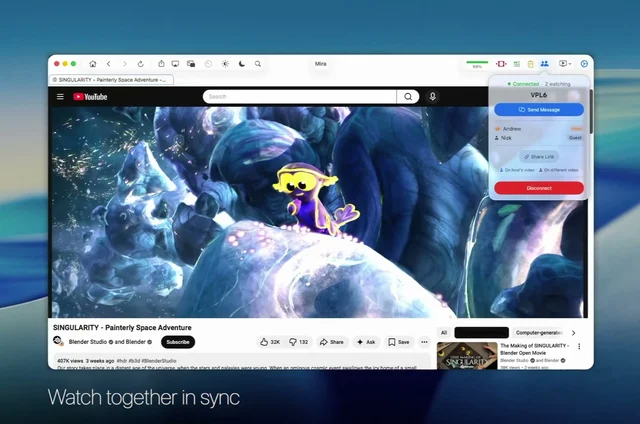Open search with the toolbar magnifier icon
The height and width of the screenshot is (424, 640).
pos(258,64)
